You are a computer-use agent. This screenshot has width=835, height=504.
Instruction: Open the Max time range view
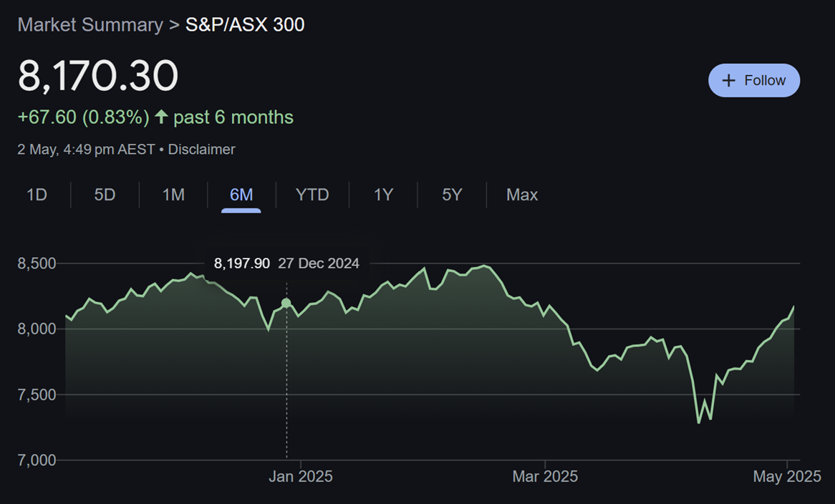click(x=521, y=194)
